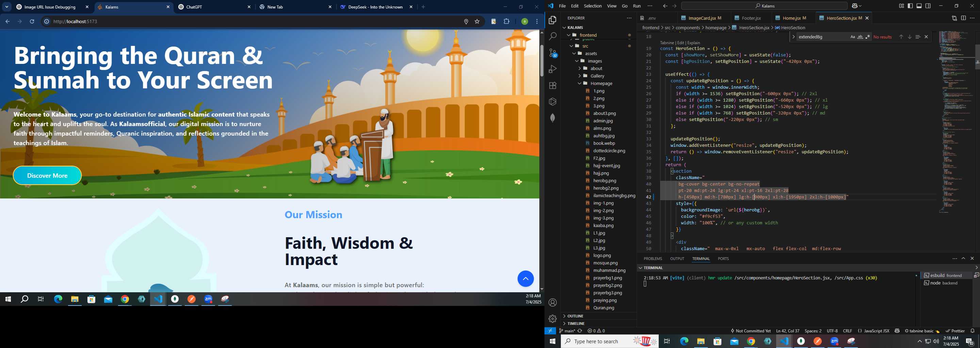Open herobg.png in the explorer

coord(605,181)
